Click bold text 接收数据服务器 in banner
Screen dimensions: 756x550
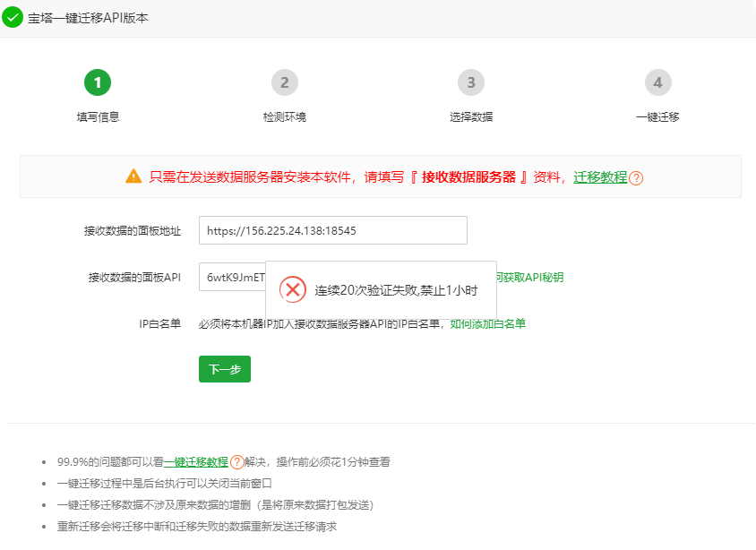pyautogui.click(x=468, y=176)
